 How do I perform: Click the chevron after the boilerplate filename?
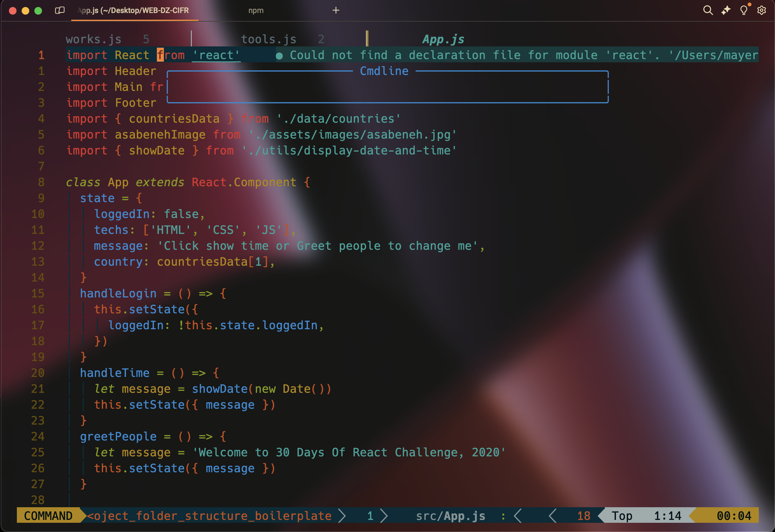point(343,516)
